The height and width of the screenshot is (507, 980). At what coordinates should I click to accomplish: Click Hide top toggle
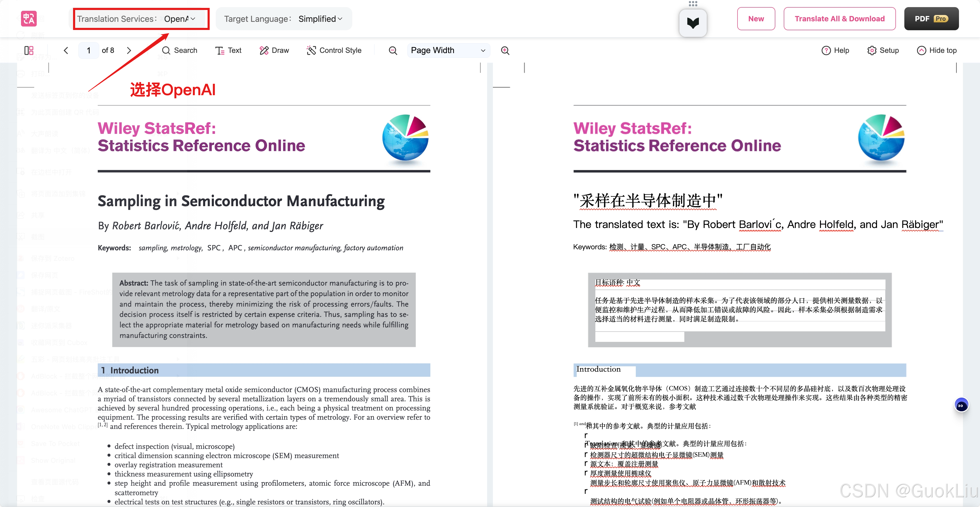(937, 50)
